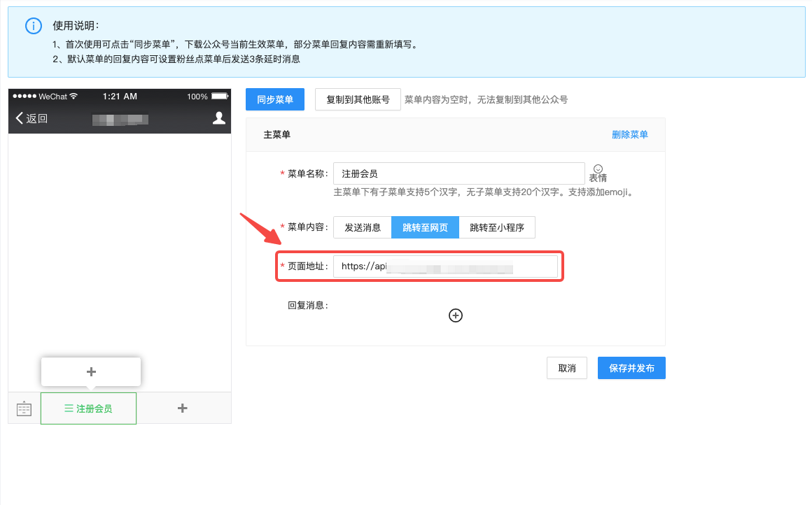The image size is (812, 505).
Task: Switch to the 跳转至小程序 option
Action: coord(497,227)
